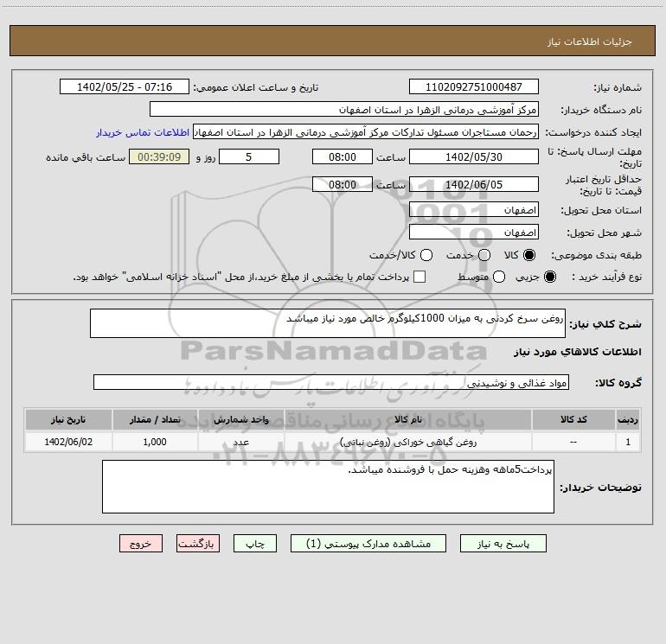The width and height of the screenshot is (666, 644).
Task: Click the remaining time countdown 00:39:09
Action: click(x=159, y=156)
